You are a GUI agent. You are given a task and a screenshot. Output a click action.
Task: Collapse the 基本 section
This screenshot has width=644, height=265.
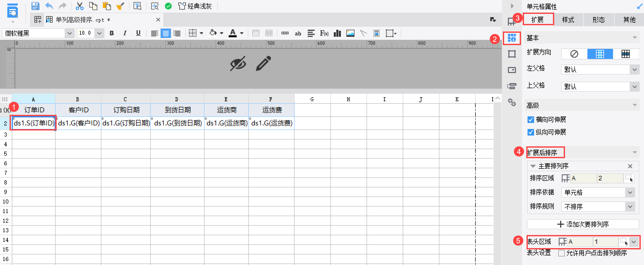(635, 38)
